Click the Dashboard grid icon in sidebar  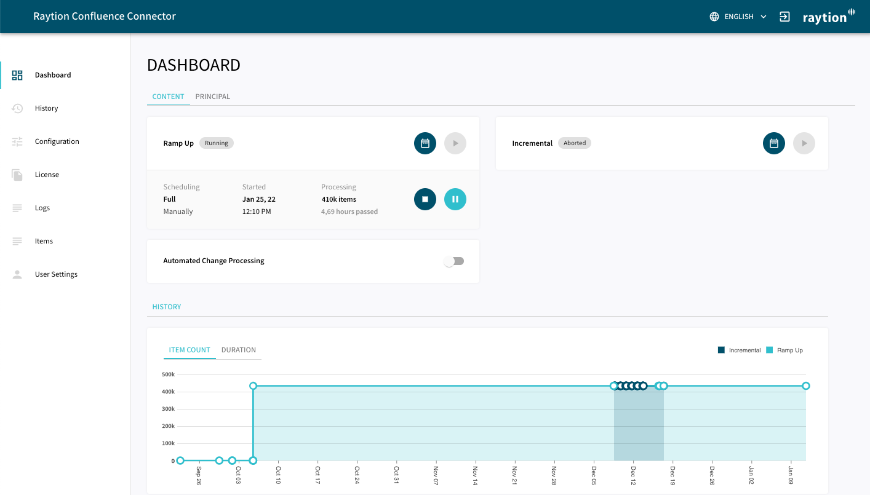click(x=17, y=75)
